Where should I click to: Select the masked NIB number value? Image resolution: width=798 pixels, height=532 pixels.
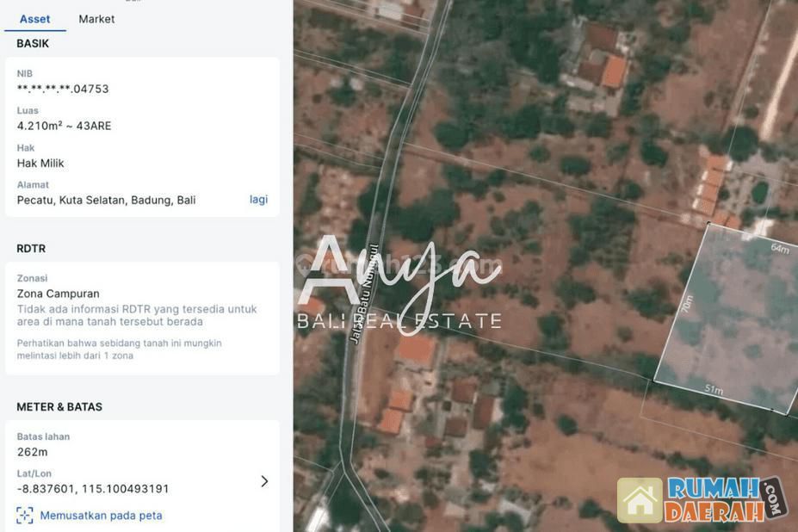point(63,89)
